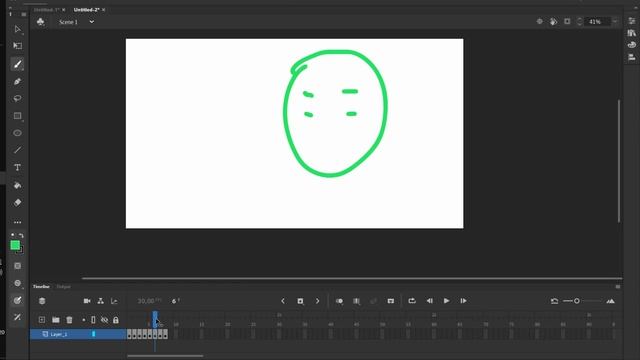
Task: Select the Selection arrow tool
Action: coord(17,29)
